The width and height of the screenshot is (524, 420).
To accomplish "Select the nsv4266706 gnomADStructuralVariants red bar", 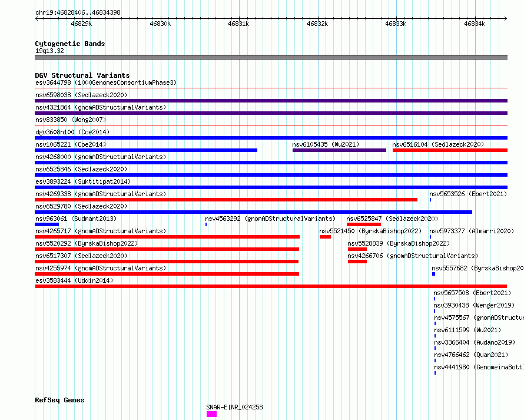I will pos(357,262).
